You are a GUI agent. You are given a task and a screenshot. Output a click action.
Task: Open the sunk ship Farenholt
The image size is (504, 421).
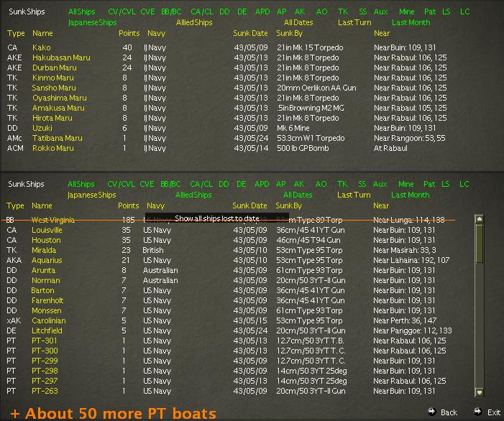click(47, 300)
